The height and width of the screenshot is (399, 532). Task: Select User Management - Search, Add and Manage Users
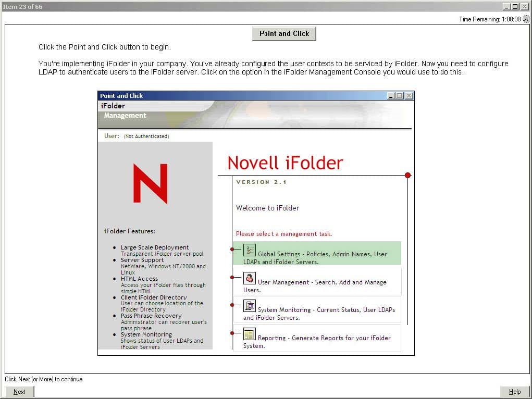(321, 282)
